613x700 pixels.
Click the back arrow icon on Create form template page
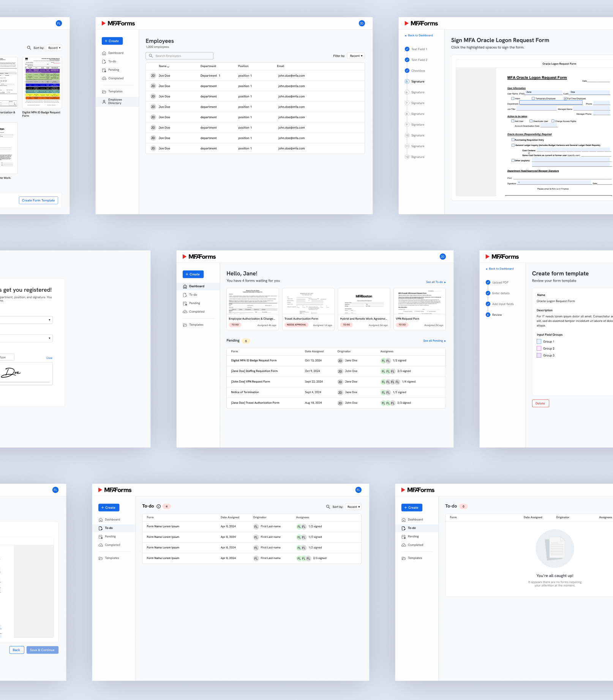click(487, 269)
